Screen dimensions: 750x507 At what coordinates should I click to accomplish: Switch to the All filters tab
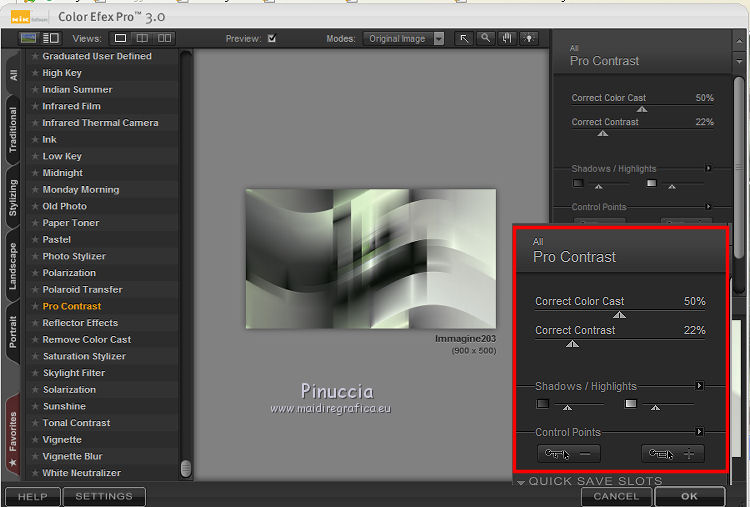(x=13, y=75)
